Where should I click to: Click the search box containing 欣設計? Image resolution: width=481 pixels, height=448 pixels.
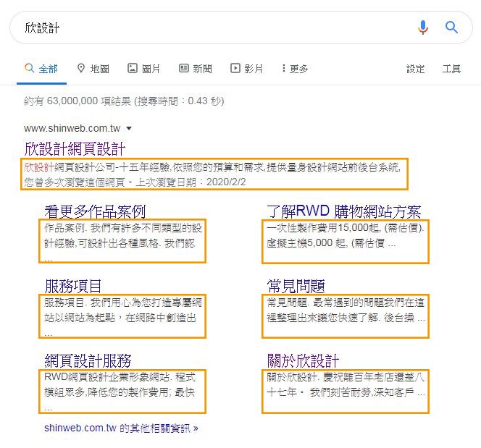point(240,28)
